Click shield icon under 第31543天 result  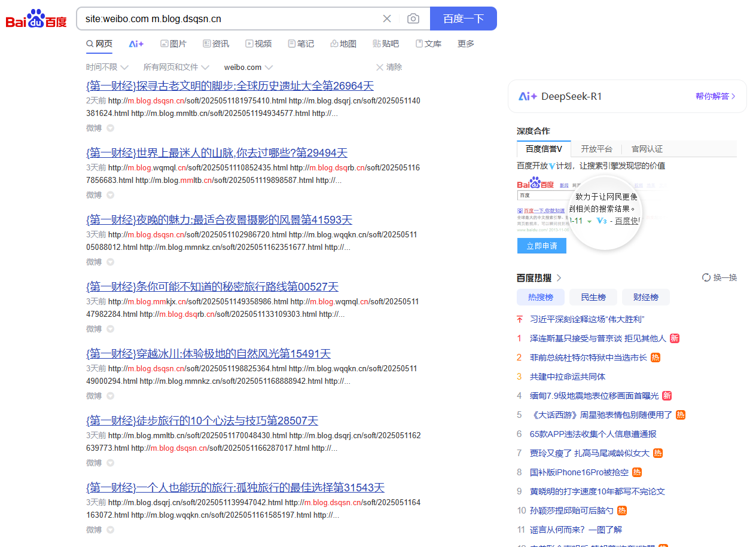point(111,530)
